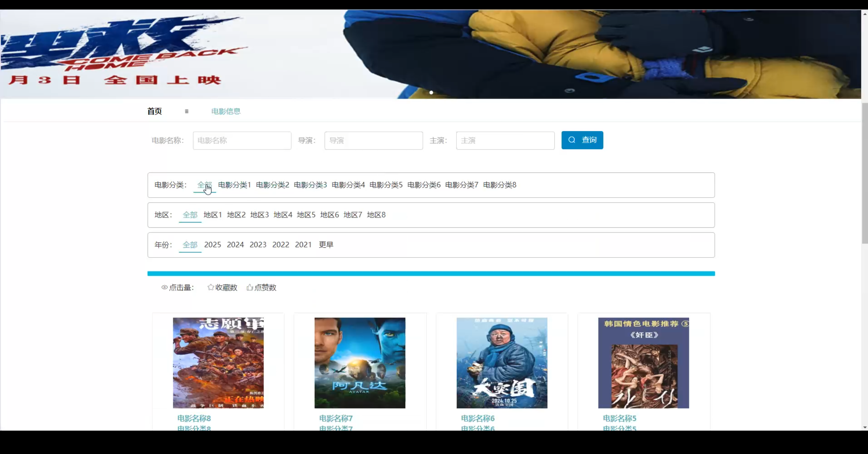The image size is (868, 454).
Task: Switch to the 电影信息 tab
Action: (225, 111)
